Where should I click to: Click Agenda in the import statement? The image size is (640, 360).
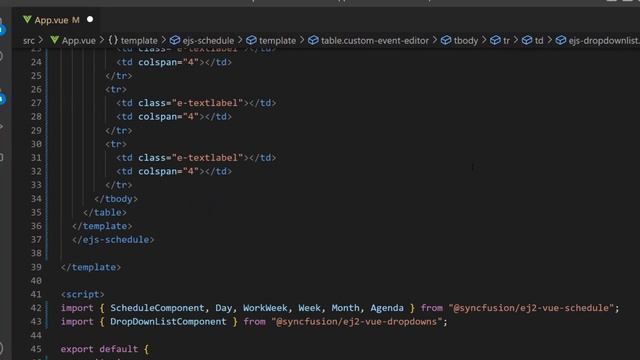(387, 308)
